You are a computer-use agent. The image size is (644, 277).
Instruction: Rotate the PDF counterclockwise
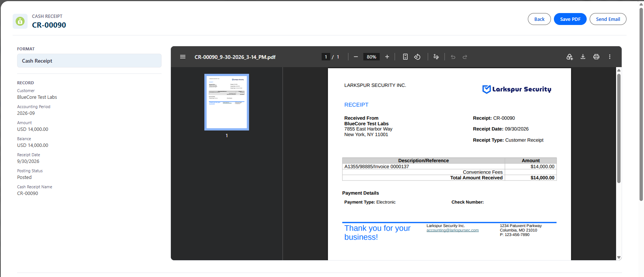tap(417, 57)
